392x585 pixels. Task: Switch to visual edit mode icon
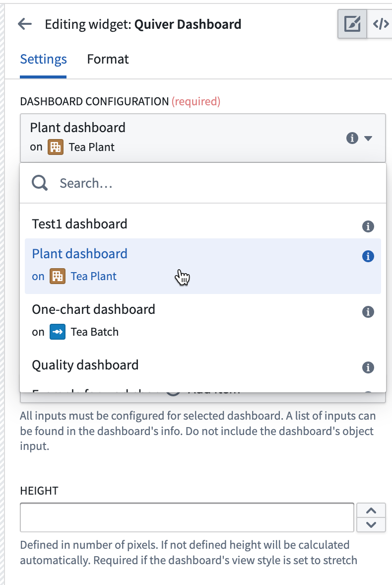[352, 24]
